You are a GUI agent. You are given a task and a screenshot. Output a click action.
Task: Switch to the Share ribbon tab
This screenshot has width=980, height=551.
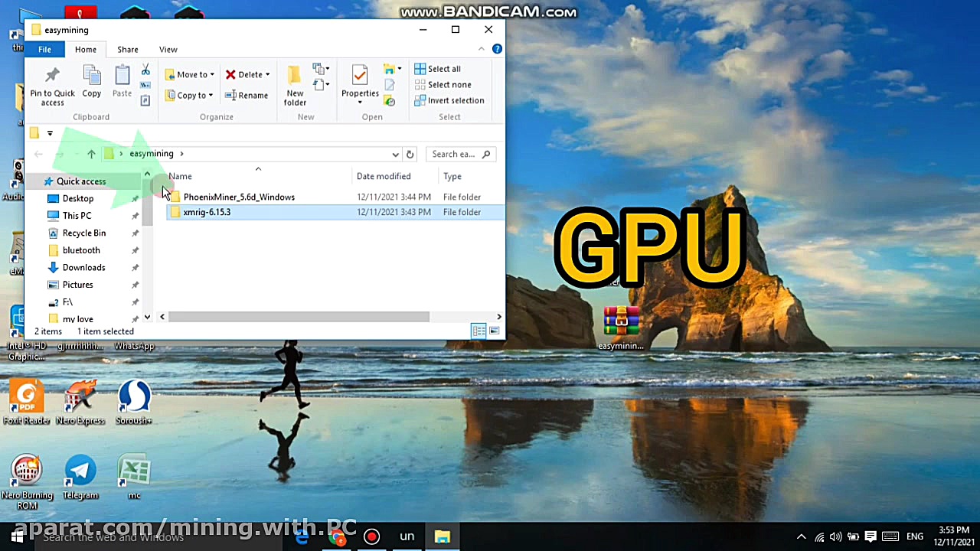click(128, 50)
